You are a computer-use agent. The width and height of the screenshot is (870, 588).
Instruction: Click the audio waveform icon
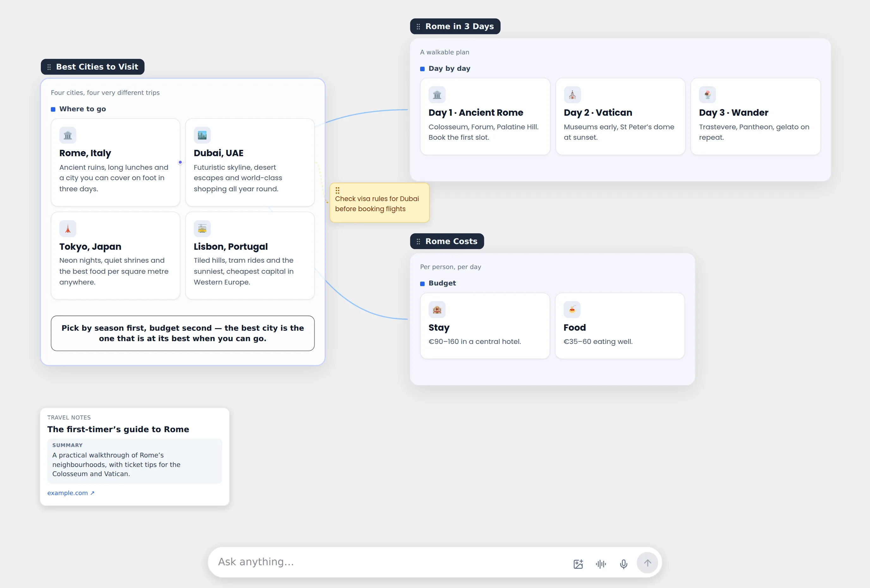tap(601, 564)
